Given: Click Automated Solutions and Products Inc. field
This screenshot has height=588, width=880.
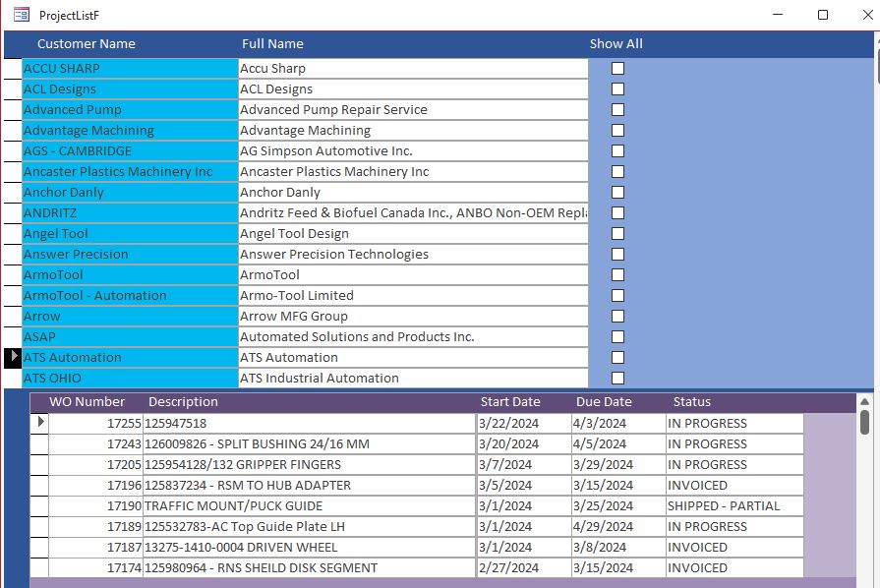Looking at the screenshot, I should click(413, 336).
